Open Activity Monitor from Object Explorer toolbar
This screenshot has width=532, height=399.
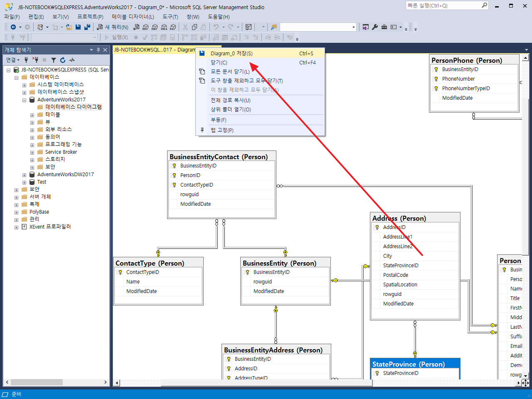72,60
